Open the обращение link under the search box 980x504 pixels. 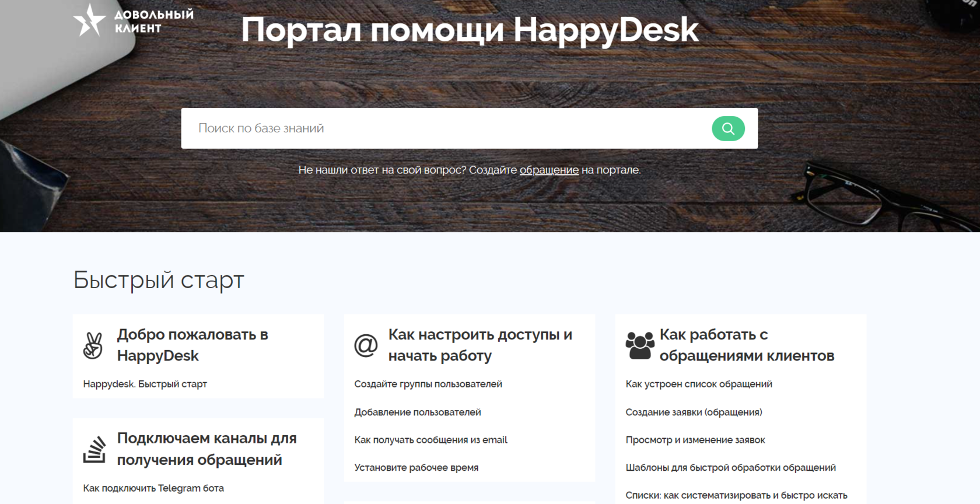point(549,170)
